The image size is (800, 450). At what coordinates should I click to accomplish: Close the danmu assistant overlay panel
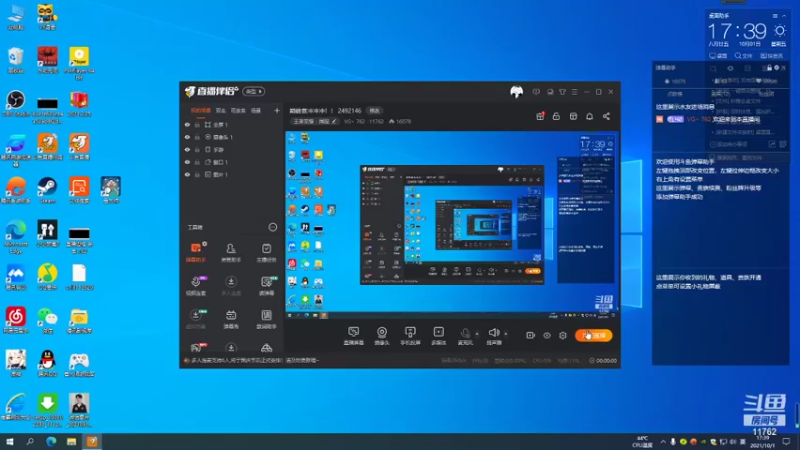pos(784,67)
